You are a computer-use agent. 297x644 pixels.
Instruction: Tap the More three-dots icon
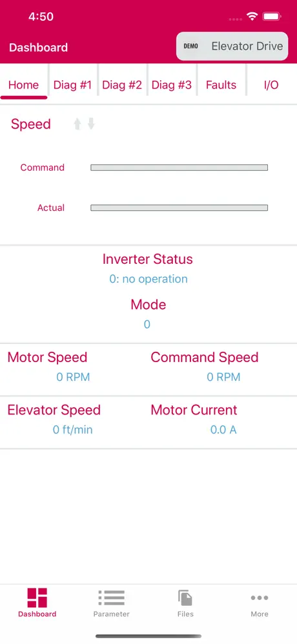[x=260, y=597]
